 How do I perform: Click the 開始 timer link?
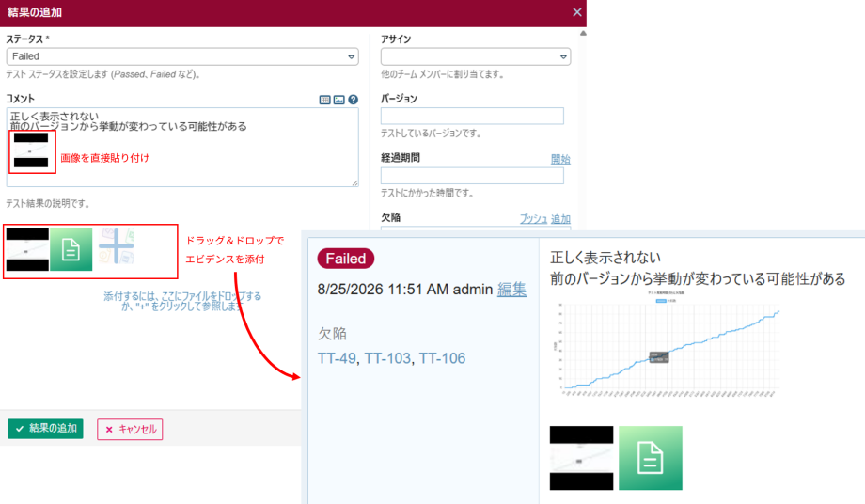tap(560, 159)
